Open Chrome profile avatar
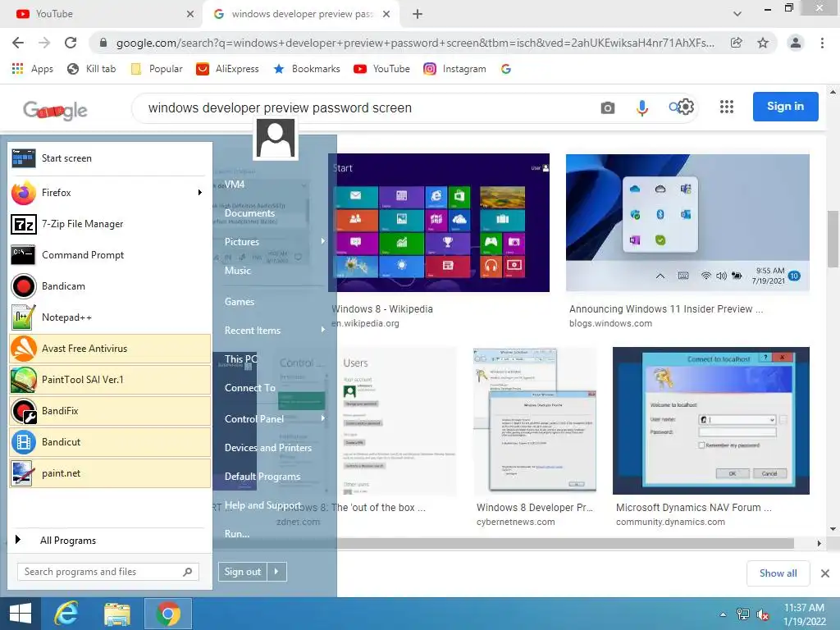Viewport: 840px width, 630px height. pyautogui.click(x=796, y=43)
